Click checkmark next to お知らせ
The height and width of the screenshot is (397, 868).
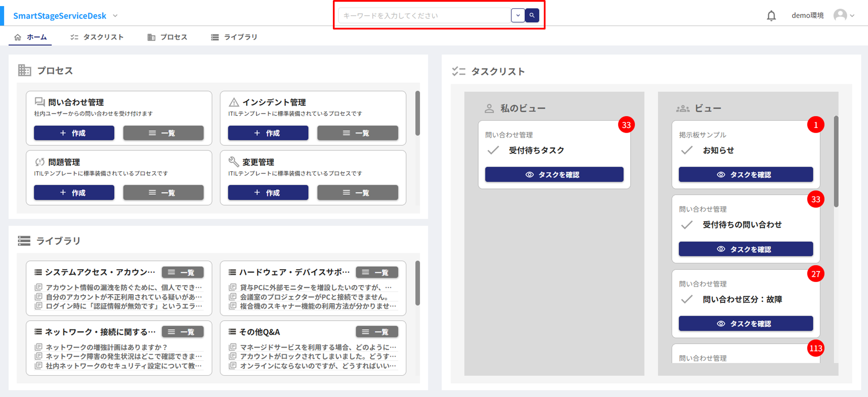click(x=687, y=151)
